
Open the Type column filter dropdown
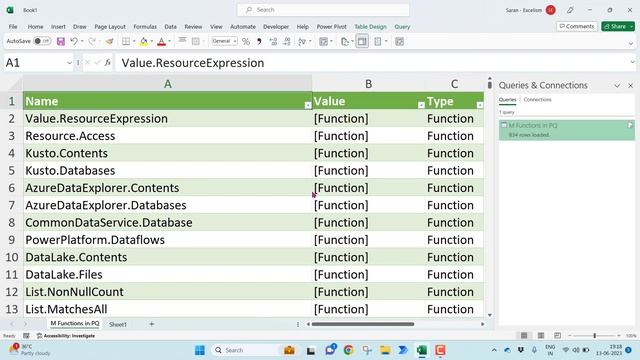pyautogui.click(x=480, y=105)
